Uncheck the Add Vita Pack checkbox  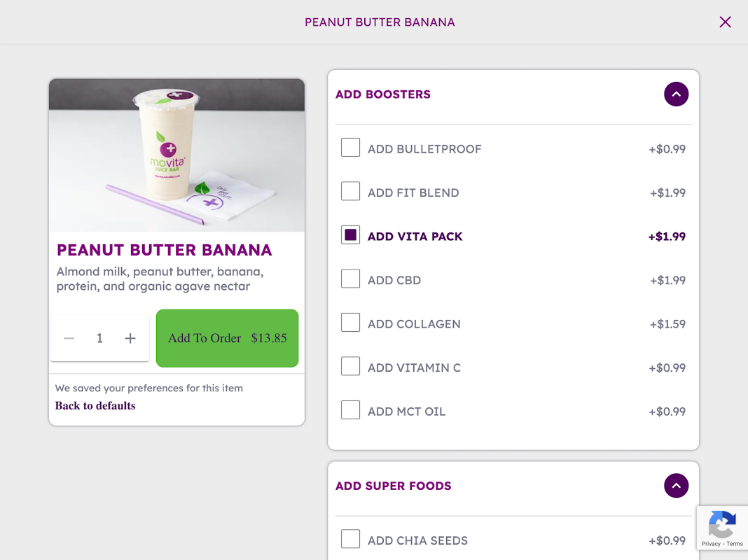(350, 235)
